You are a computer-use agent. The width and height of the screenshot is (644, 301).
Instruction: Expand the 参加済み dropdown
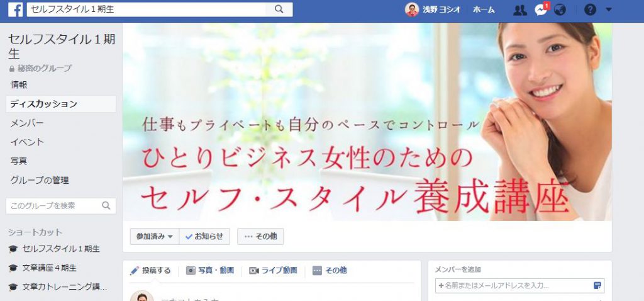tap(155, 236)
